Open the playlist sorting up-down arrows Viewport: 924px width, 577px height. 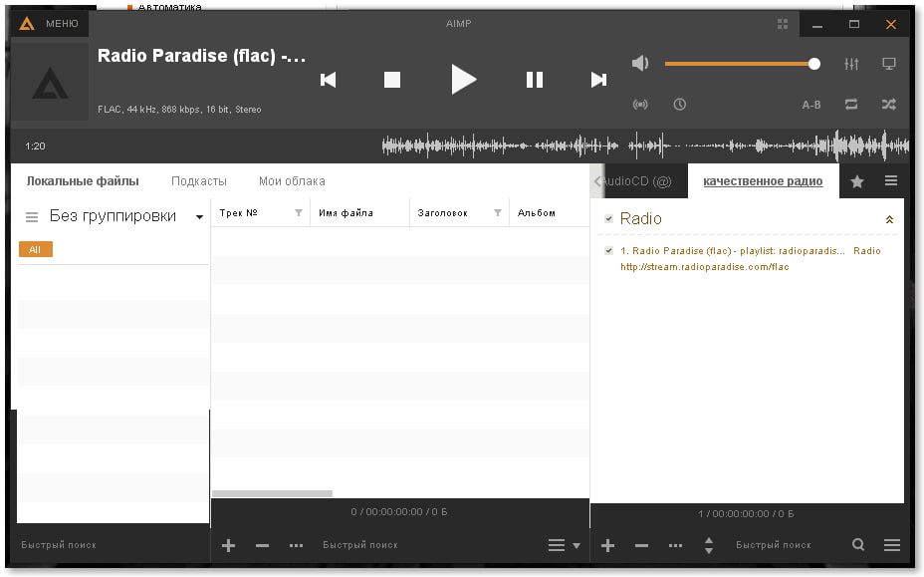[709, 545]
